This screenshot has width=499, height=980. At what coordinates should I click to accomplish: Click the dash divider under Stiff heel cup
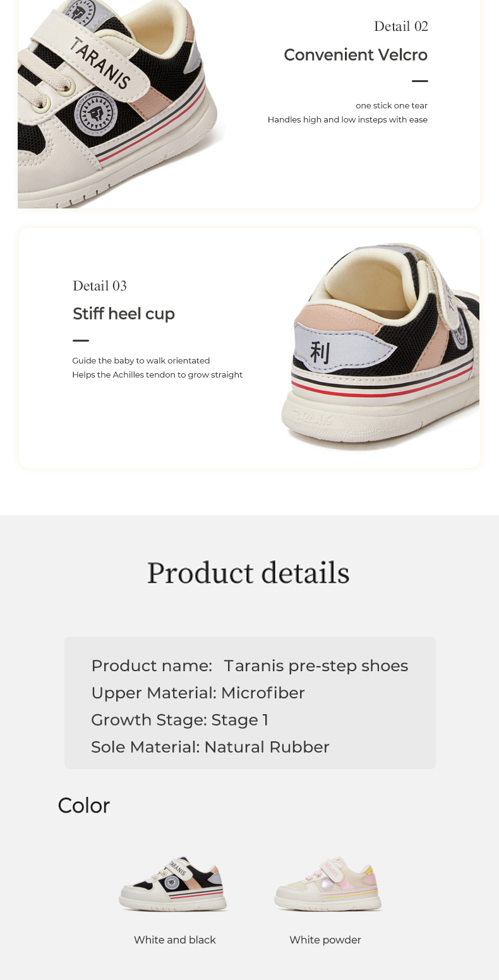click(x=81, y=340)
